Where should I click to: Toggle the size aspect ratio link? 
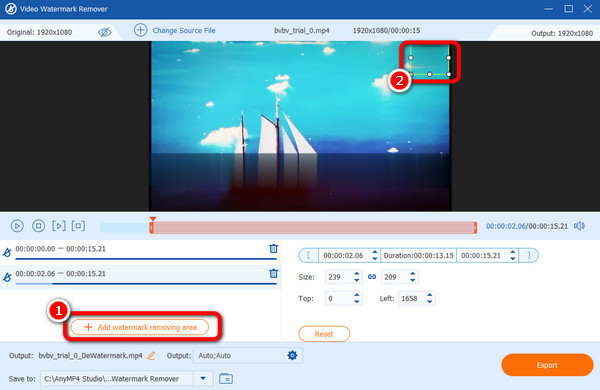(372, 277)
